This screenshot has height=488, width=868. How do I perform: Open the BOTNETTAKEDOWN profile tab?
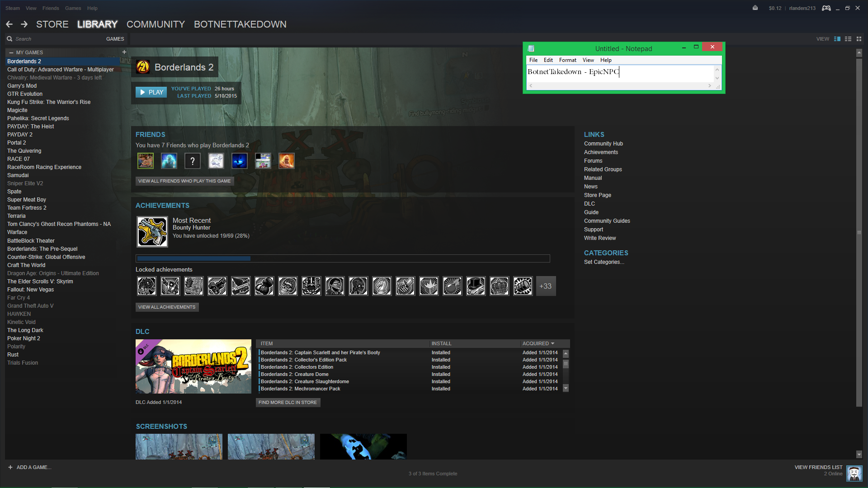coord(240,24)
